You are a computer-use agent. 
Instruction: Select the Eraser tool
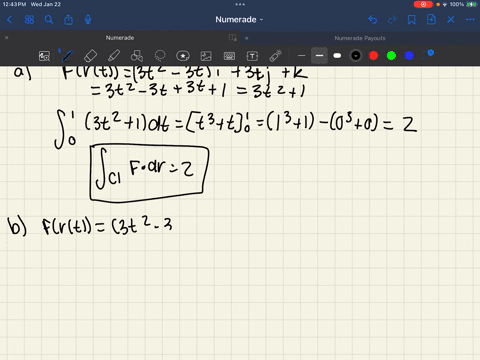[91, 56]
